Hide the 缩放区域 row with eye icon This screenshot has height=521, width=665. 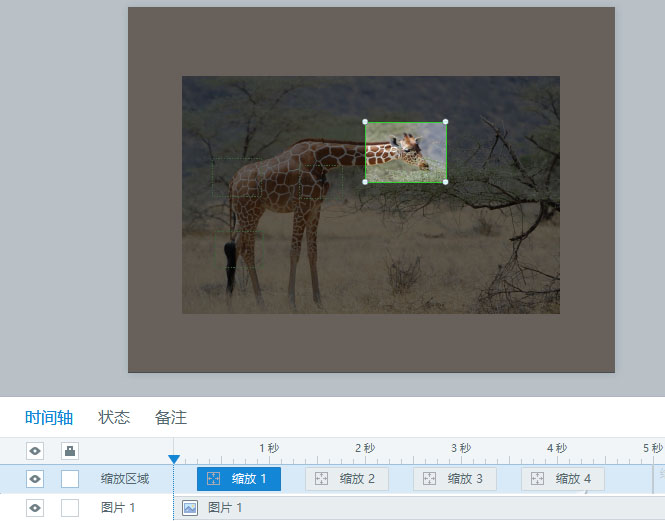click(35, 479)
